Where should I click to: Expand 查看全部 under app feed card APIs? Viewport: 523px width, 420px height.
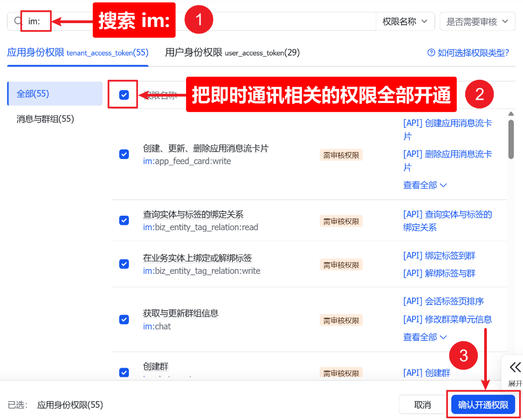[425, 185]
